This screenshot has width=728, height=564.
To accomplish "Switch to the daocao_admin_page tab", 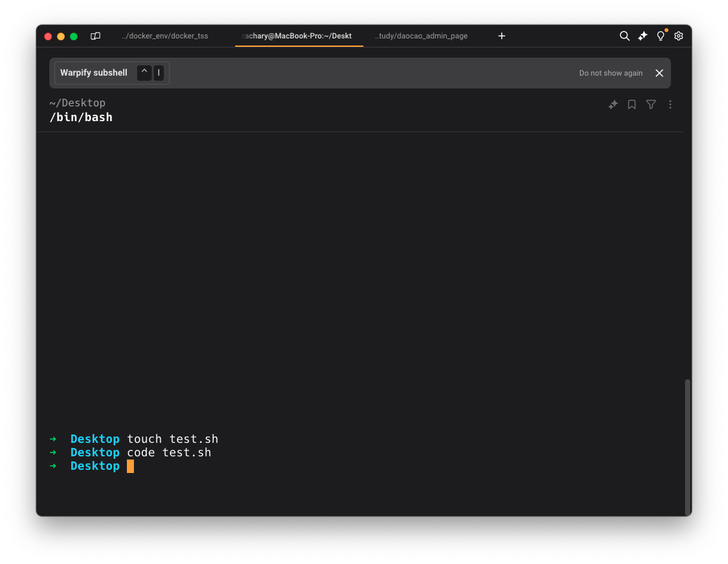I will [422, 36].
